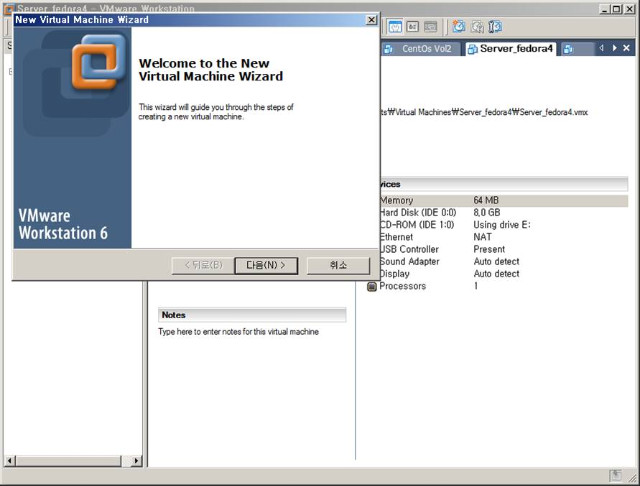This screenshot has height=486, width=640.
Task: Click the NAT ethernet value
Action: pyautogui.click(x=482, y=237)
